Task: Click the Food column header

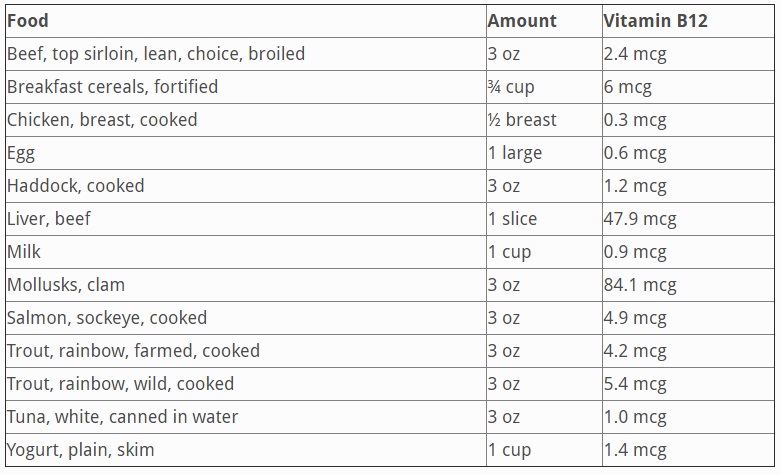Action: (28, 20)
